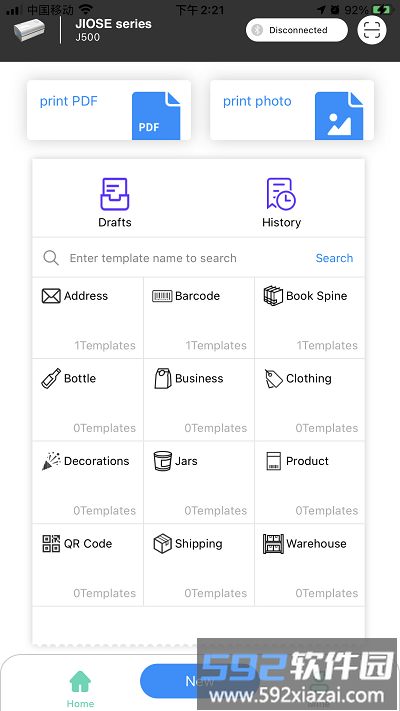This screenshot has width=400, height=711.
Task: Open the History icon
Action: click(x=281, y=194)
